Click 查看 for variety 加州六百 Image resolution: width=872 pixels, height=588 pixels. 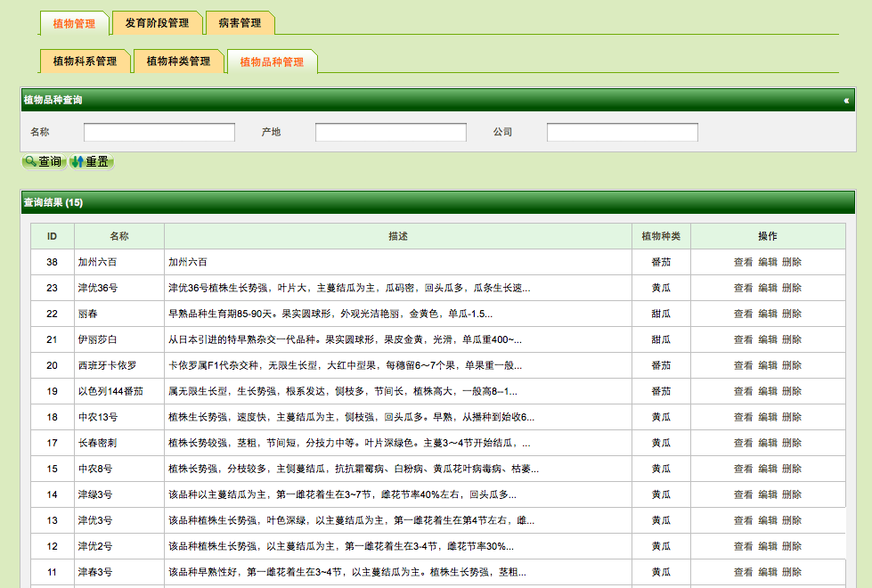[743, 262]
